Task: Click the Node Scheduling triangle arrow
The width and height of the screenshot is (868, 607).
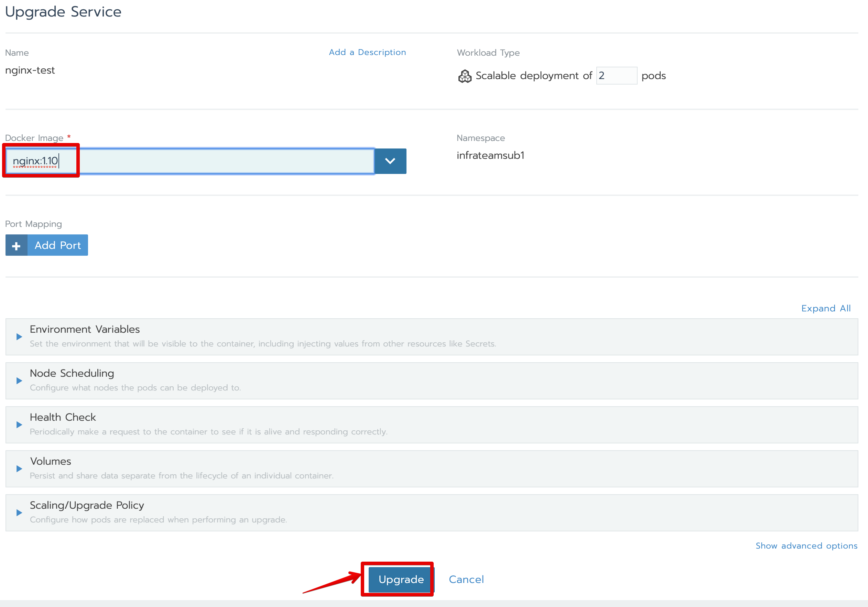Action: pos(19,380)
